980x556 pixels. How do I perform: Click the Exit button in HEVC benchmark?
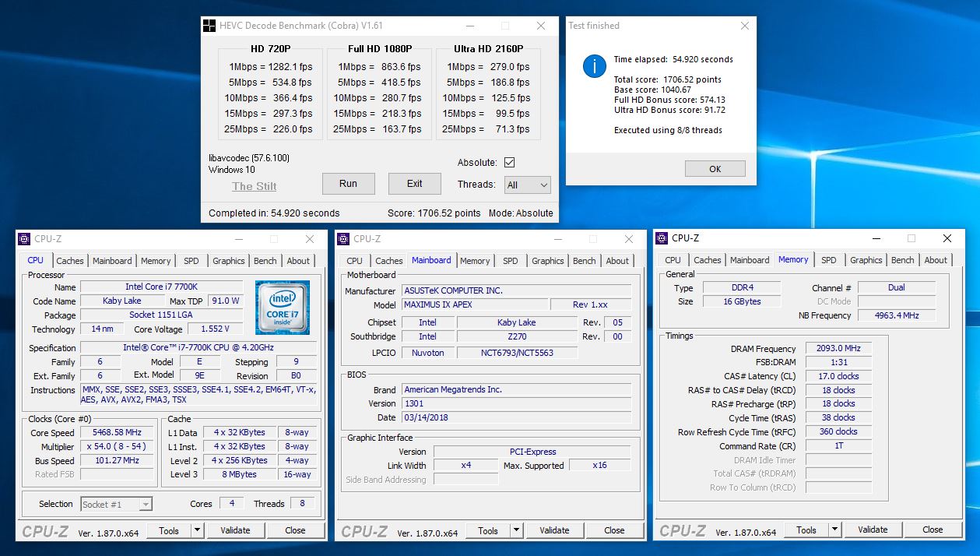415,184
